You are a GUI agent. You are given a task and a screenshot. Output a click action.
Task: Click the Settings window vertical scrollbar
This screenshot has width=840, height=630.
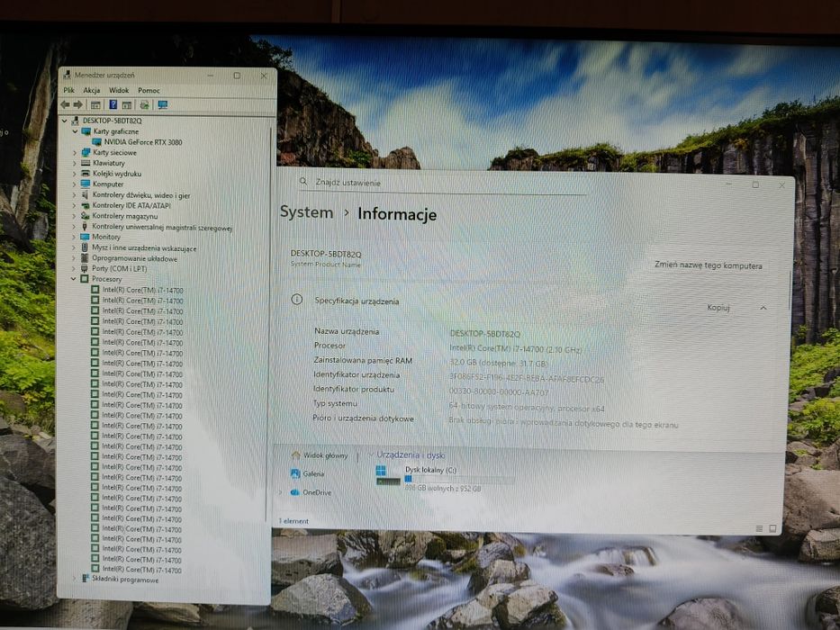(790, 292)
